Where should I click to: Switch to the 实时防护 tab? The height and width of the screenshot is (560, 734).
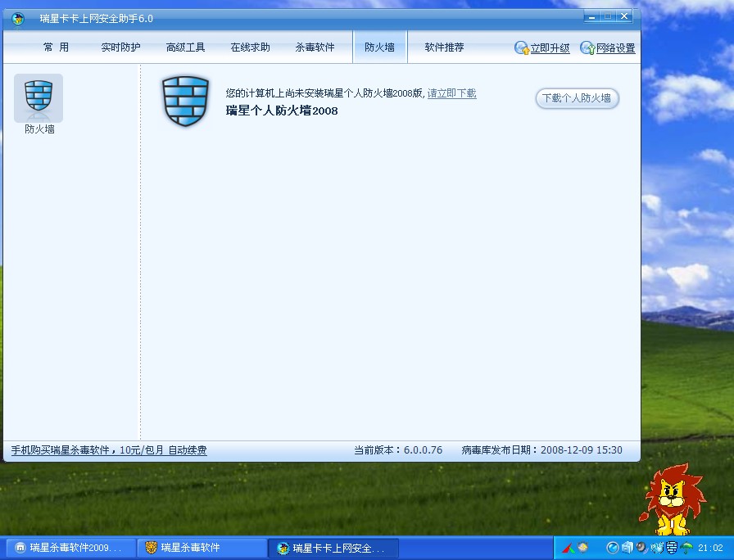(120, 47)
